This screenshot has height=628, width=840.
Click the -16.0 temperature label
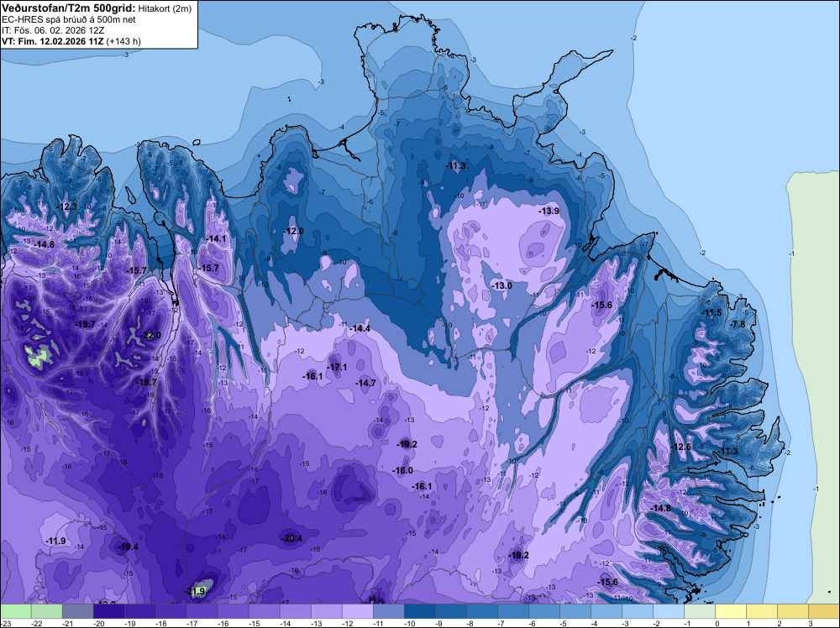coord(403,471)
